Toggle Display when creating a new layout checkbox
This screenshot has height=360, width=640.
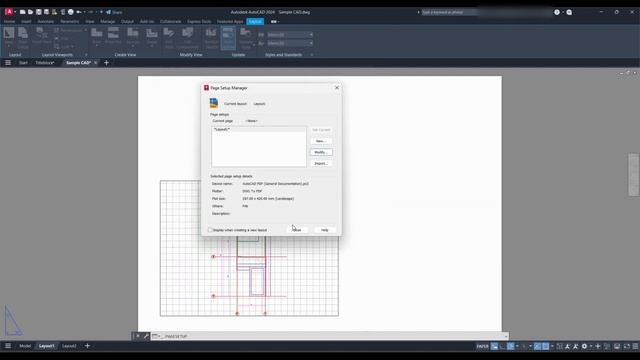[x=210, y=230]
